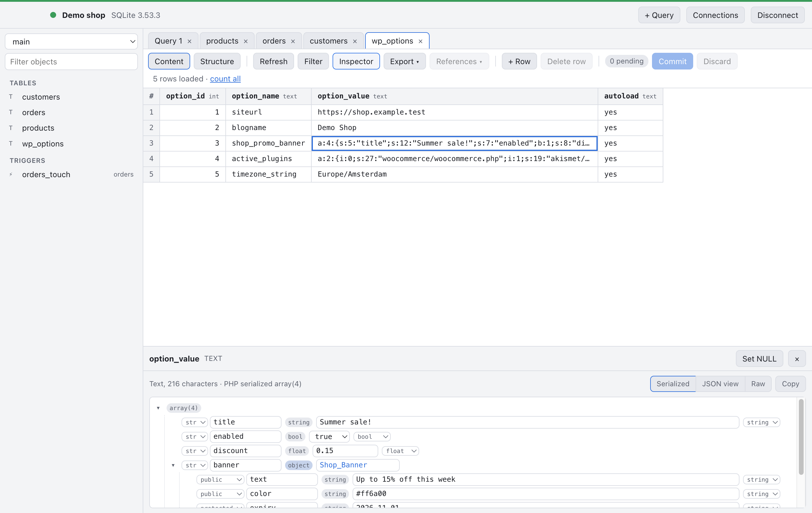Focus the Filter objects search field

pos(71,62)
